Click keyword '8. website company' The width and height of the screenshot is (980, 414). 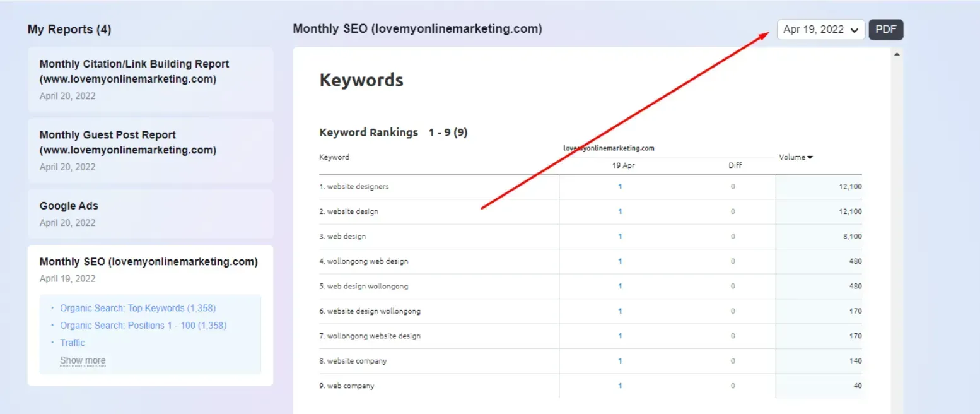point(353,361)
